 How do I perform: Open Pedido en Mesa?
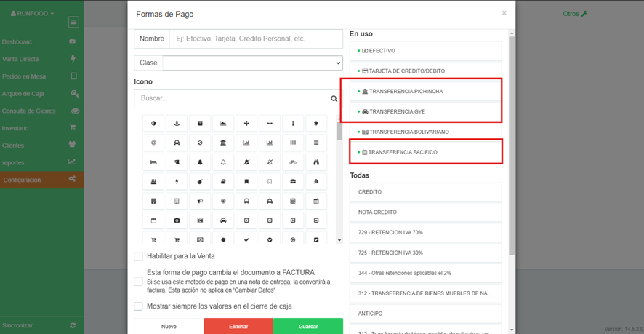[42, 76]
